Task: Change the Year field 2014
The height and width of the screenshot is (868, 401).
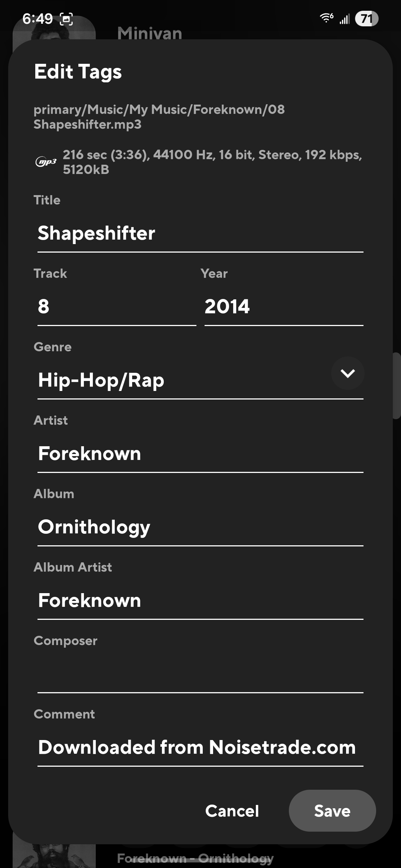Action: click(283, 307)
